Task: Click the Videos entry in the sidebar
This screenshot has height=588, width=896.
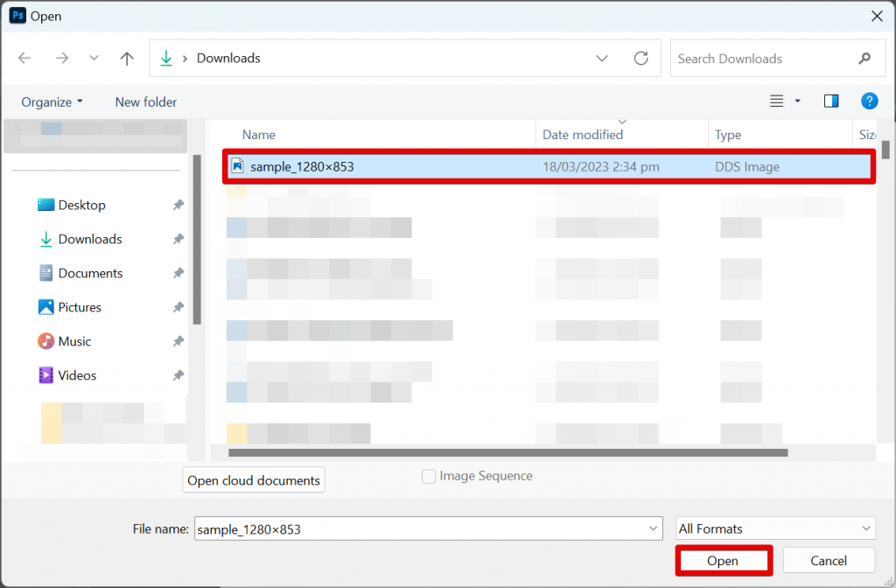Action: (79, 375)
